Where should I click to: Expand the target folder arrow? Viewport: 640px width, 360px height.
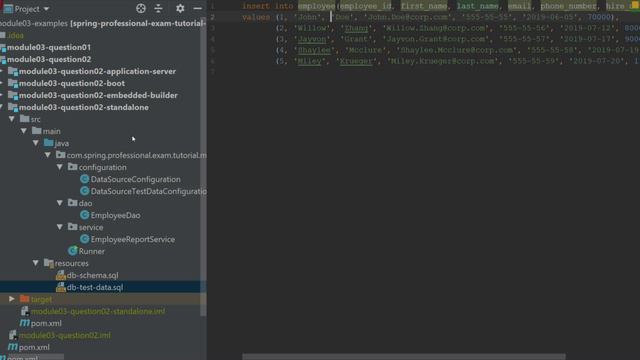click(12, 299)
